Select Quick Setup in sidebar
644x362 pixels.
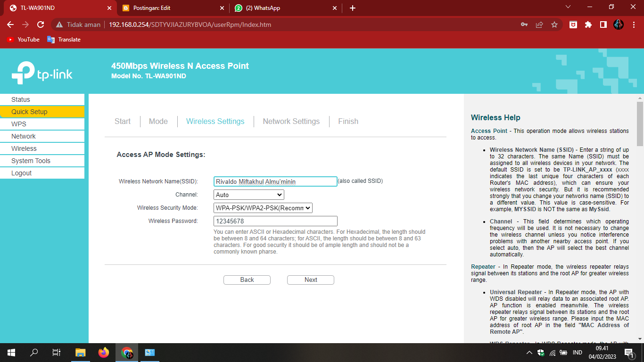pos(42,112)
